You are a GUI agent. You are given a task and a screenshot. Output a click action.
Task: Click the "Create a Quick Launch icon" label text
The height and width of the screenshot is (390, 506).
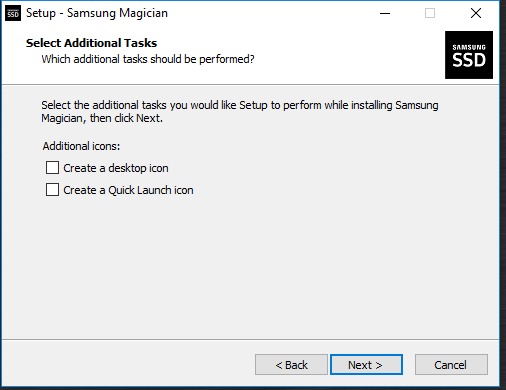click(128, 190)
